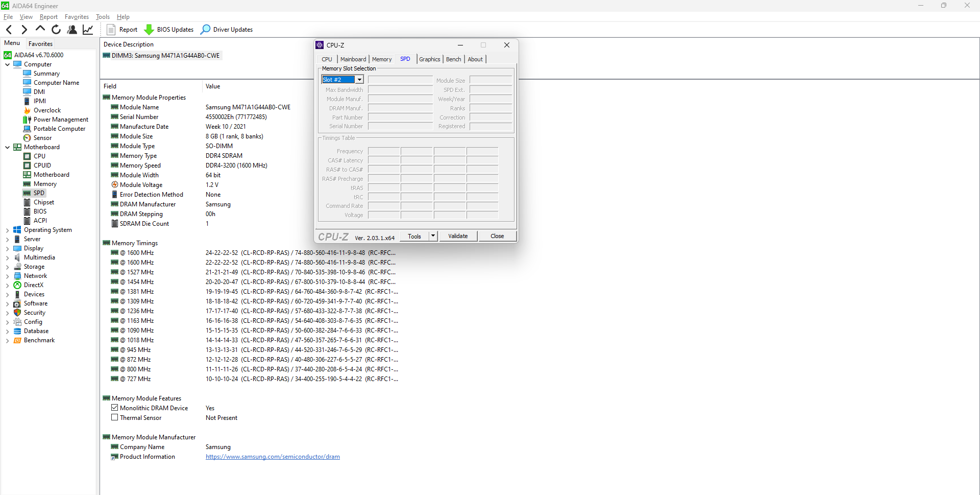Open the View menu
Screen dimensions: 980x495
26,17
